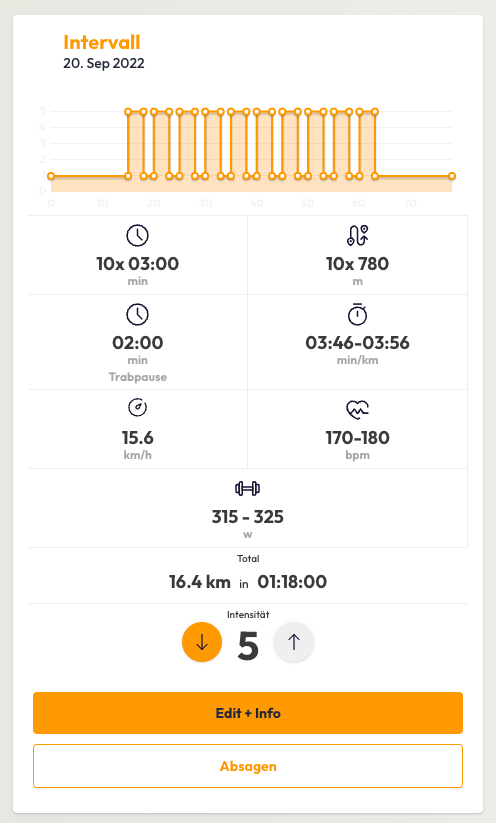
Task: Click the stopwatch icon above the pace range
Action: pyautogui.click(x=357, y=314)
